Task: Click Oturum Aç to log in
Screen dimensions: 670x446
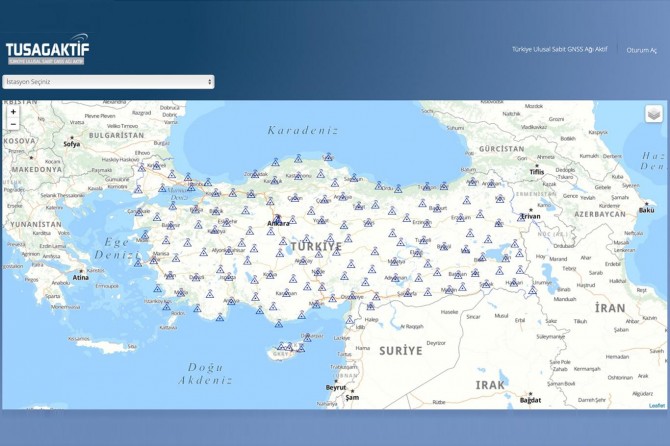Action: click(x=641, y=49)
